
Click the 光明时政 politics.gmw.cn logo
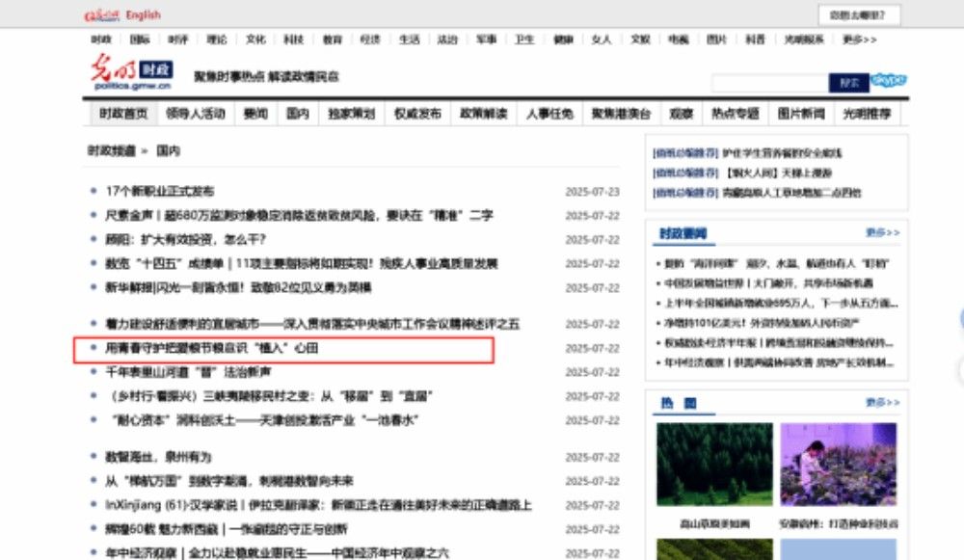[x=132, y=73]
